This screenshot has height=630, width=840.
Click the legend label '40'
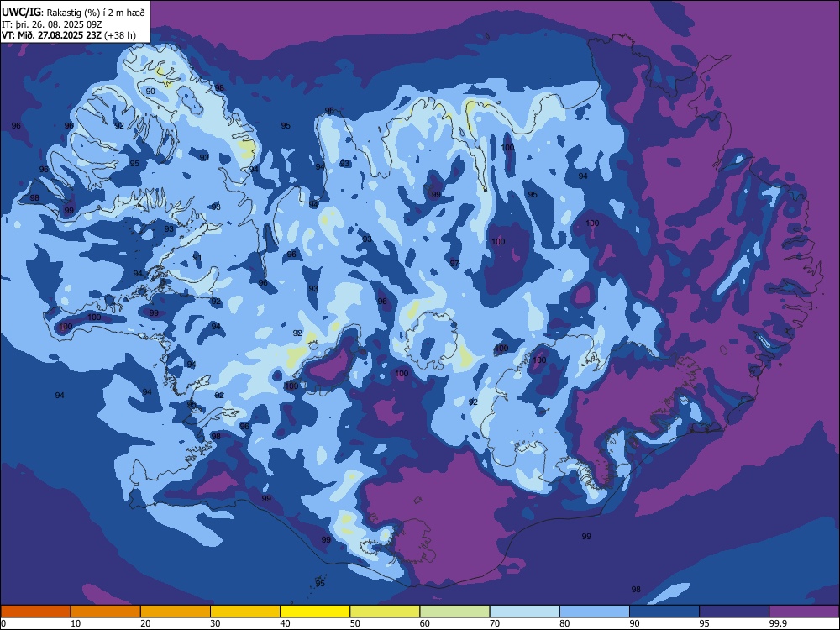pos(285,623)
